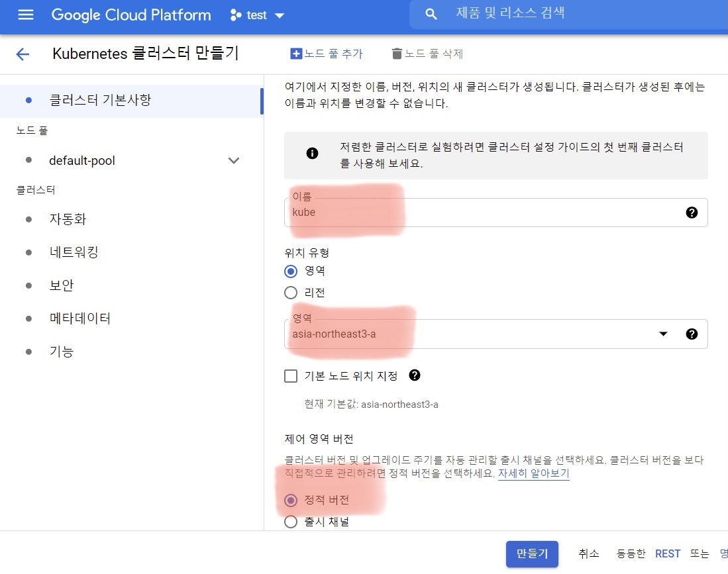The image size is (728, 574).
Task: Select 출시 채널 radio option
Action: (291, 522)
